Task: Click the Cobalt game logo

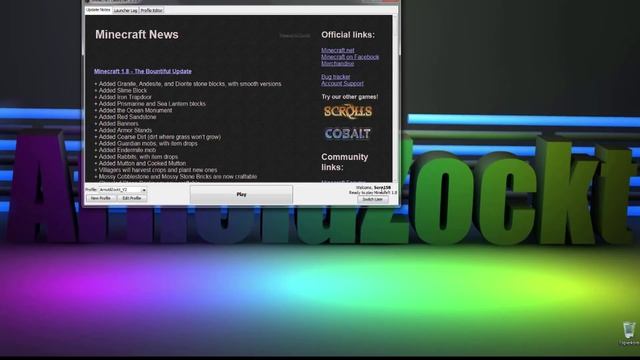Action: tap(347, 133)
